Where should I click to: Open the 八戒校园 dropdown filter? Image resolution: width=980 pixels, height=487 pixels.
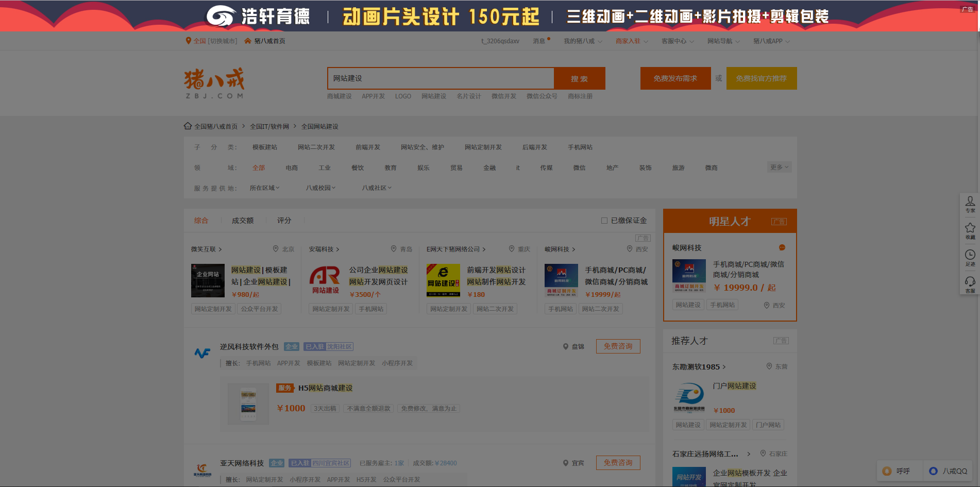[320, 188]
